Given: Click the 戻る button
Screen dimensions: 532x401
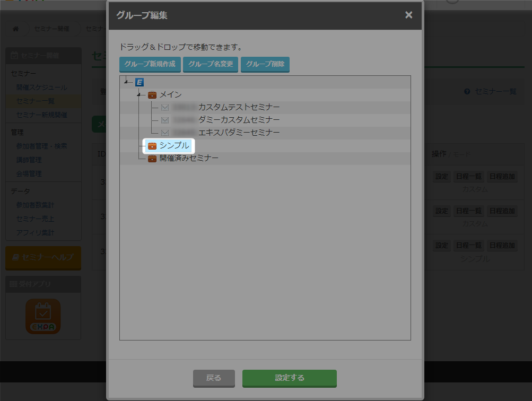Looking at the screenshot, I should (x=214, y=378).
